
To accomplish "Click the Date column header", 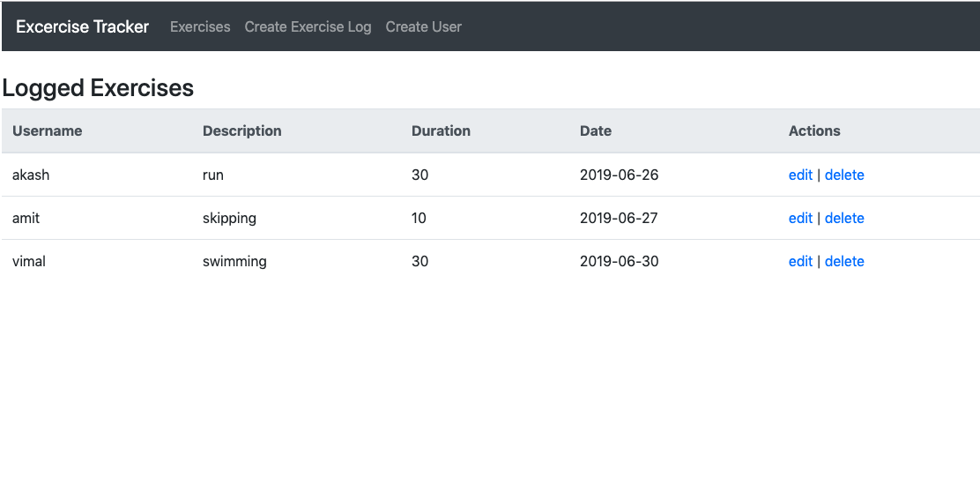I will pyautogui.click(x=596, y=130).
